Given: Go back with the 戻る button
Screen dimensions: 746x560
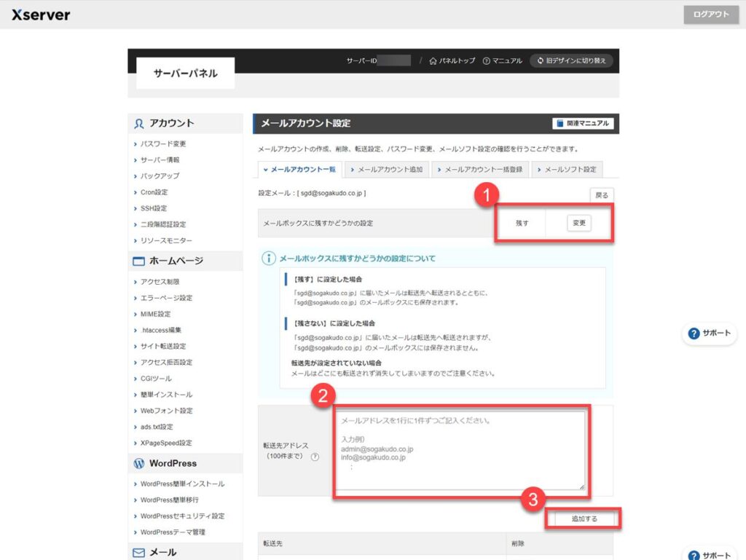Looking at the screenshot, I should click(602, 195).
